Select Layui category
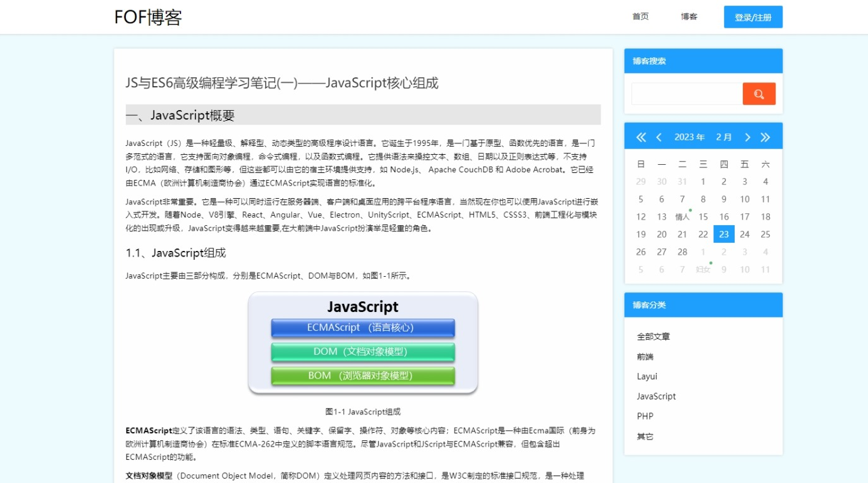Screen dimensions: 868x483 (647, 376)
